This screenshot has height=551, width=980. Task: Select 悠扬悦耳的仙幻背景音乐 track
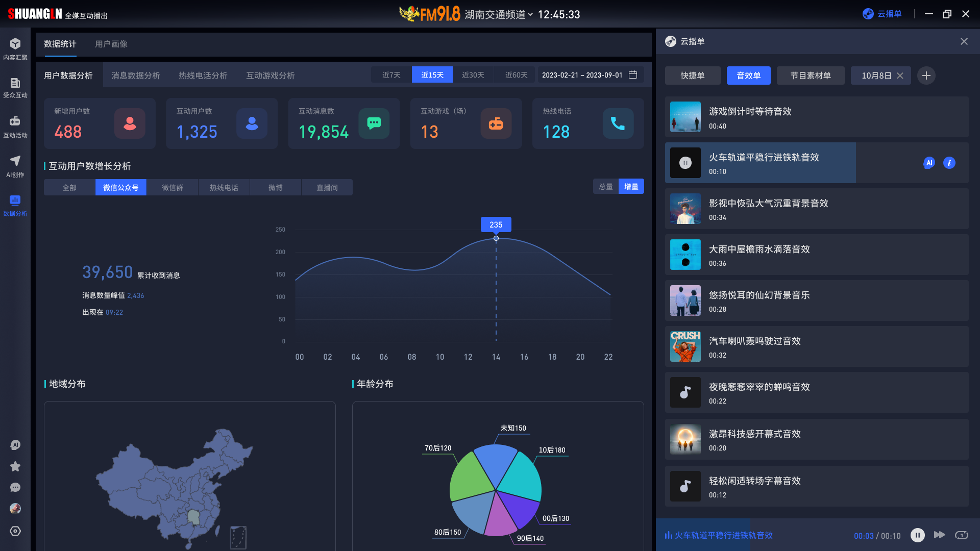pos(816,300)
